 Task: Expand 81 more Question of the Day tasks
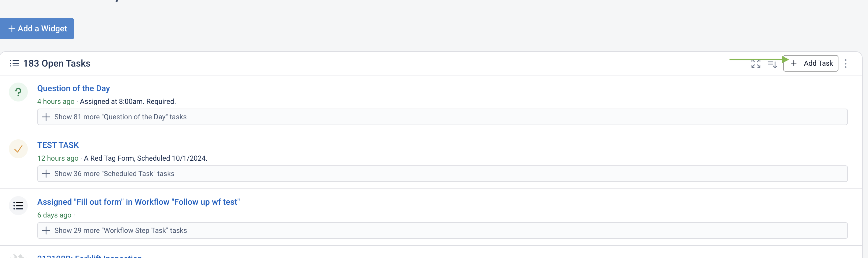[x=442, y=117]
